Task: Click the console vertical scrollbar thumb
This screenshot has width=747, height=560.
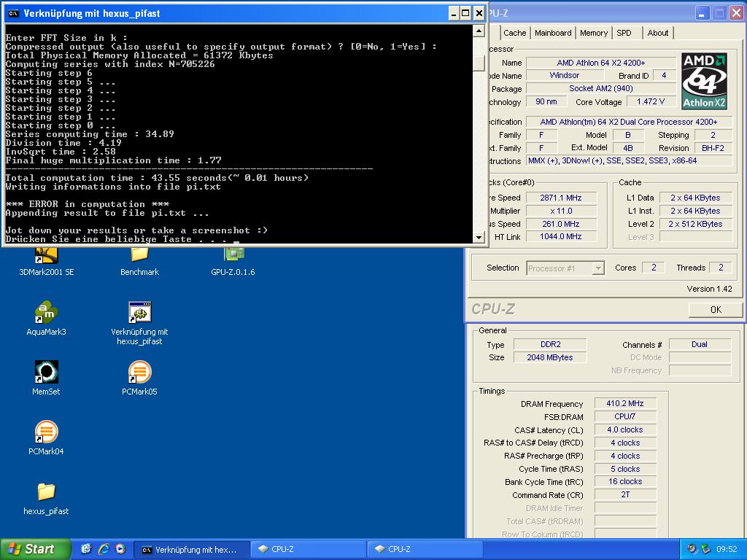Action: (x=479, y=63)
